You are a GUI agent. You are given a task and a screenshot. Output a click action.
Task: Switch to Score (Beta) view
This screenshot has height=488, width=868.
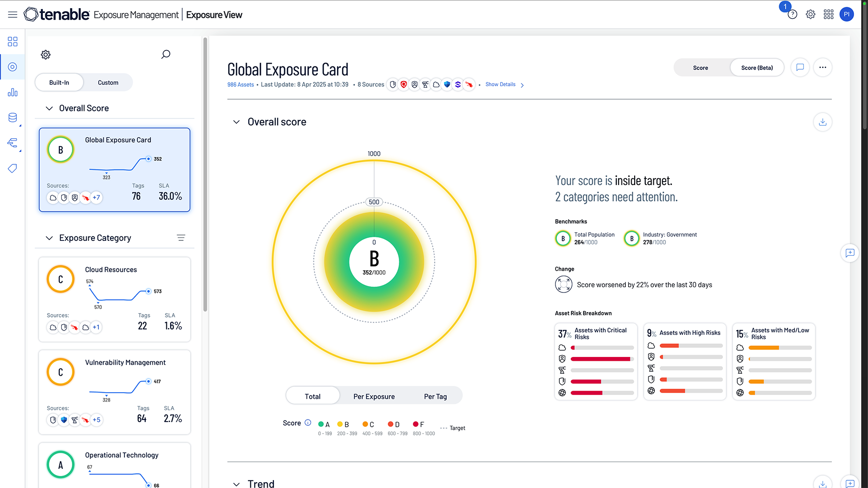point(757,68)
